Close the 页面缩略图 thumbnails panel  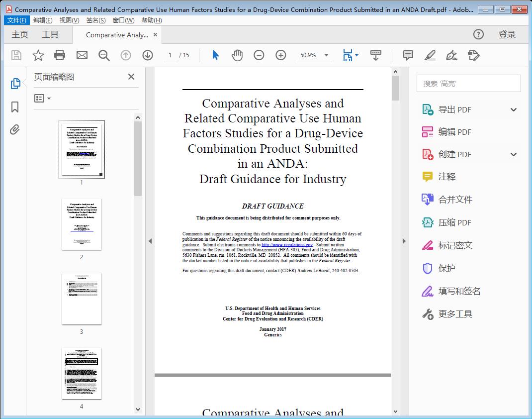(131, 77)
